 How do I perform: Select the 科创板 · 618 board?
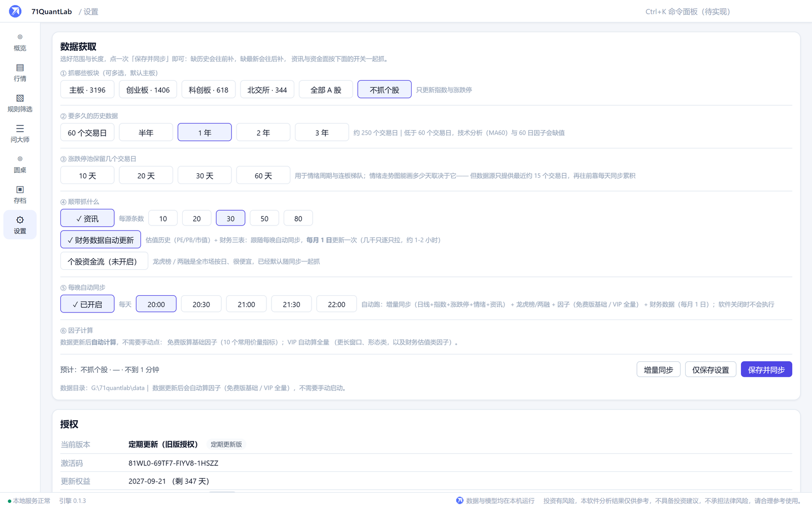pos(209,90)
